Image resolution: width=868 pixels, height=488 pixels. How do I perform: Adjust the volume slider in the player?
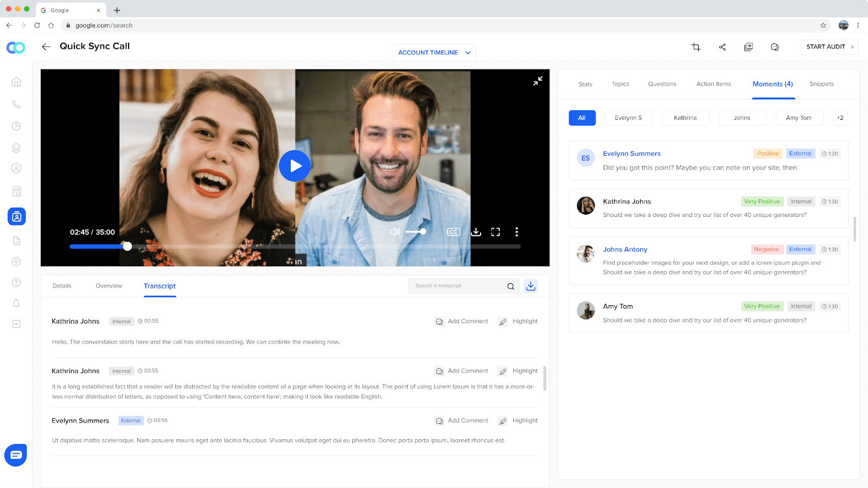(x=416, y=232)
